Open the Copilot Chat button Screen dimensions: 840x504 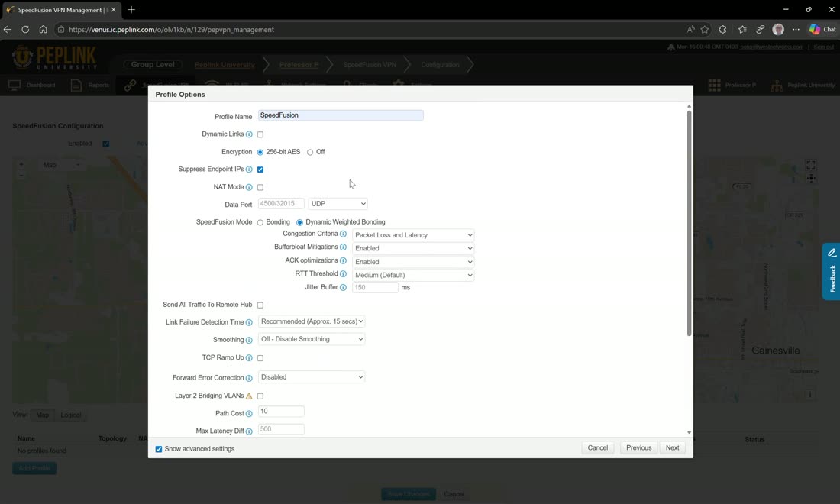pyautogui.click(x=822, y=30)
